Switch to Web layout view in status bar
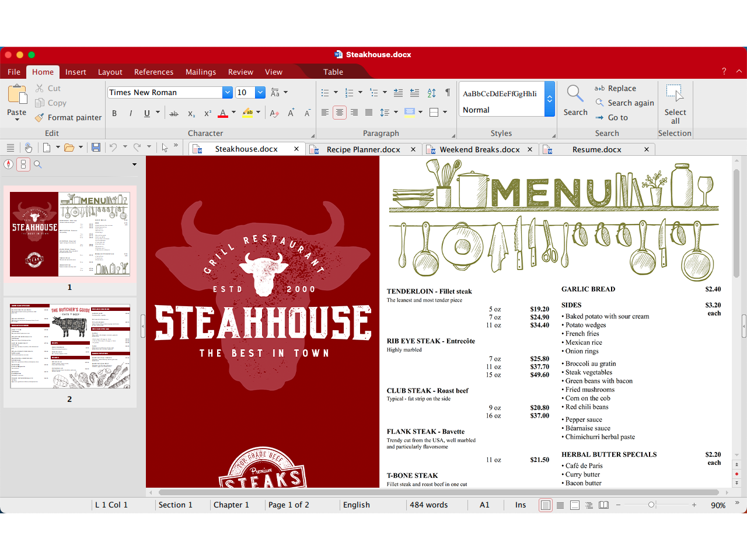This screenshot has height=560, width=747. point(560,505)
